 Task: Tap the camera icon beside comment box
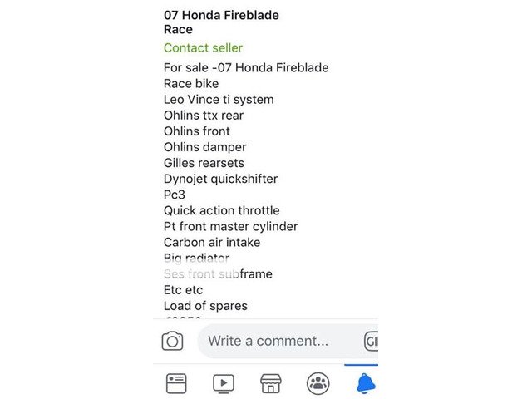click(x=172, y=341)
